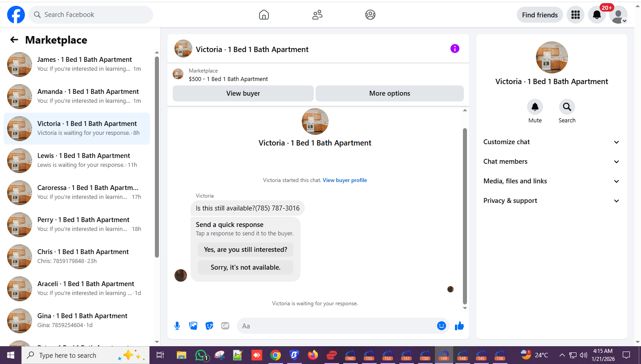Open the Home feed icon
Image resolution: width=641 pixels, height=364 pixels.
(264, 15)
